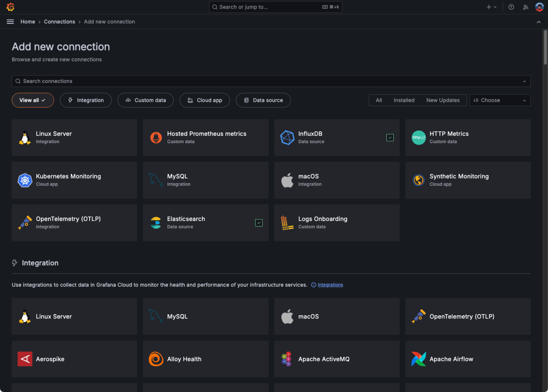Filter by Custom data category

tap(146, 100)
